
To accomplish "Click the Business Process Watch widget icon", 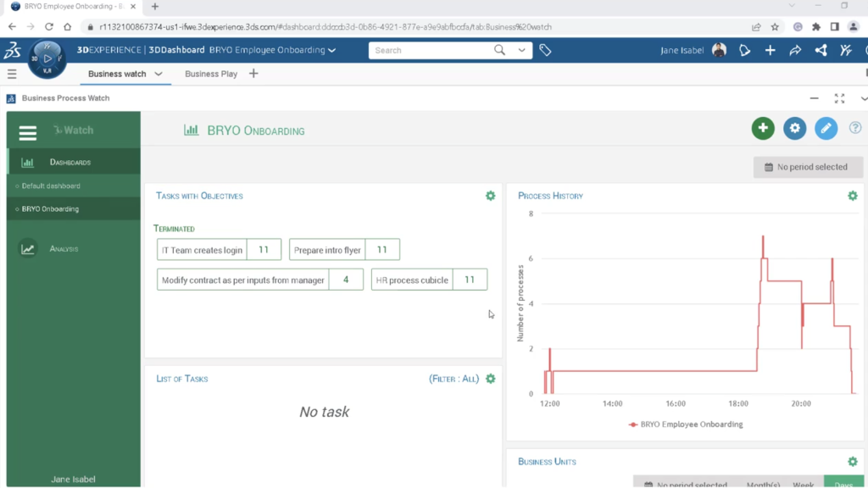I will click(11, 98).
